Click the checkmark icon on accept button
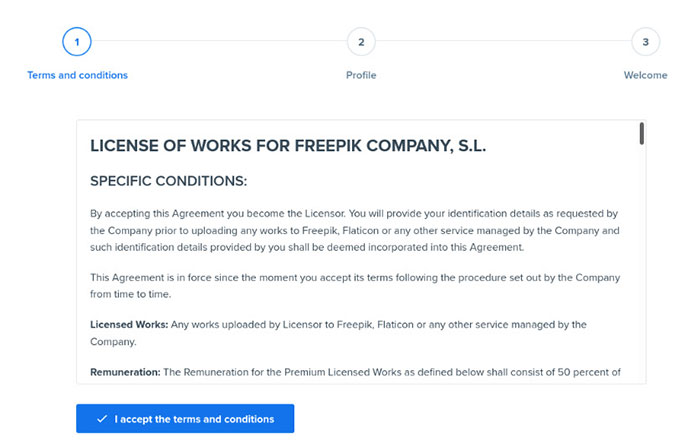Viewport: 700px width, 448px height. [102, 419]
